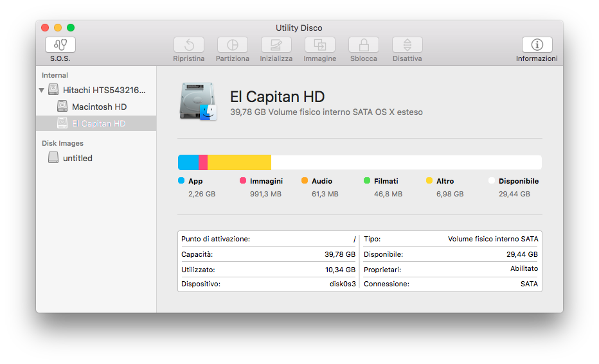
Task: Click the pink Immagini segment of usage bar
Action: tap(203, 162)
